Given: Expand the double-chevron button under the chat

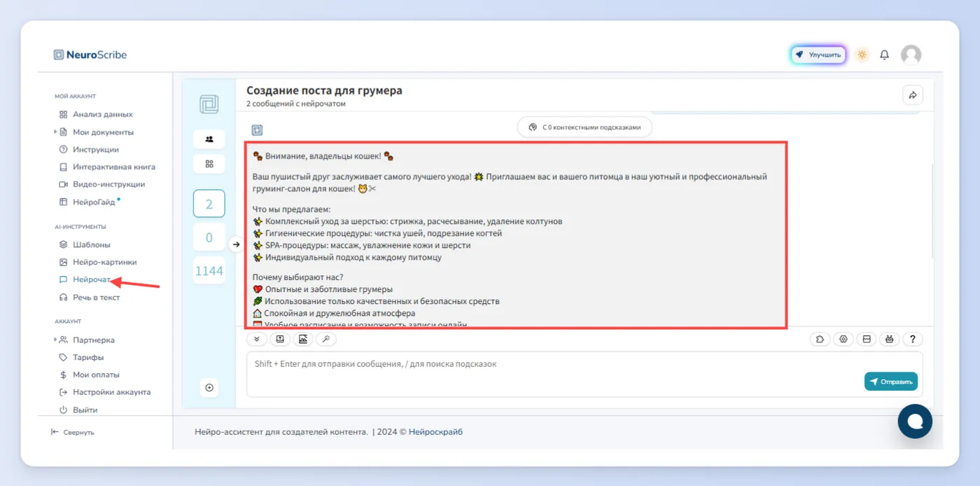Looking at the screenshot, I should (257, 339).
